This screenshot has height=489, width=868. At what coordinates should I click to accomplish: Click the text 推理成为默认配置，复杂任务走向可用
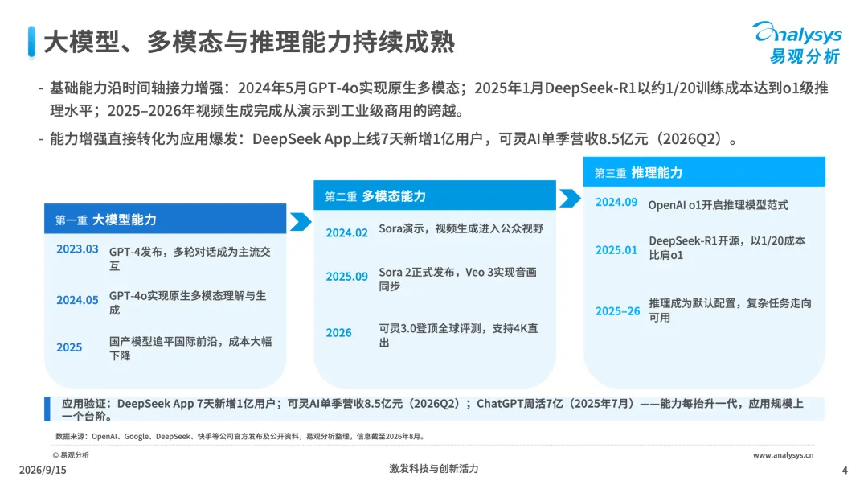(x=730, y=310)
